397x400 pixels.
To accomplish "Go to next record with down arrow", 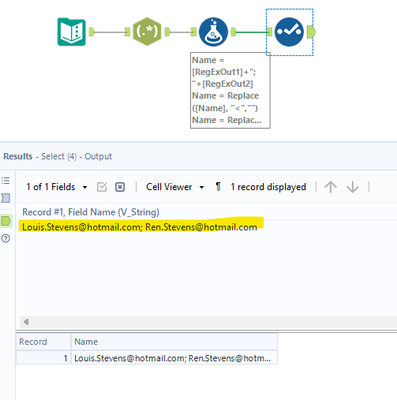I will coord(353,187).
